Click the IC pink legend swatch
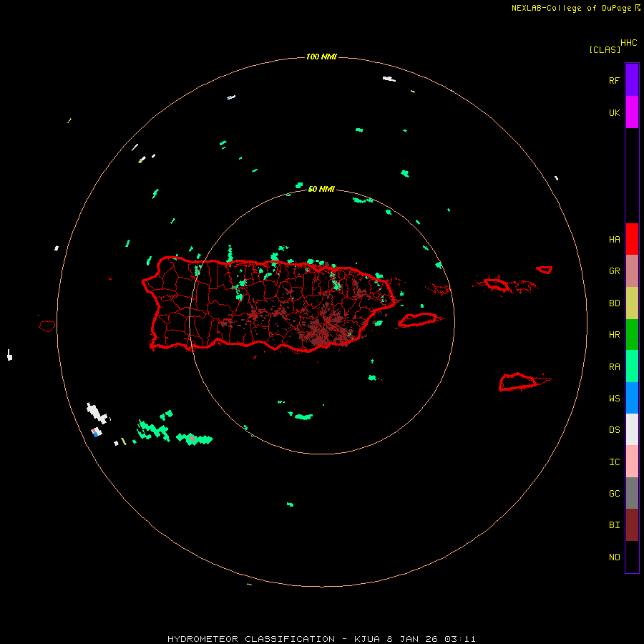 tap(632, 462)
